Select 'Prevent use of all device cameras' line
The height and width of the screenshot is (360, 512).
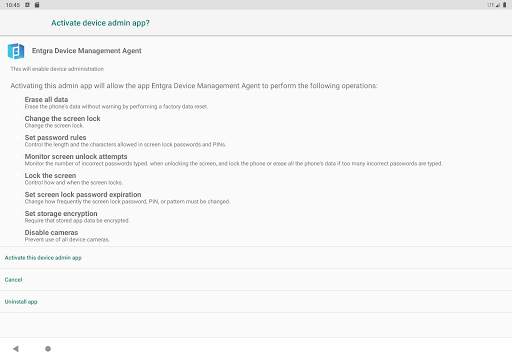tap(67, 240)
